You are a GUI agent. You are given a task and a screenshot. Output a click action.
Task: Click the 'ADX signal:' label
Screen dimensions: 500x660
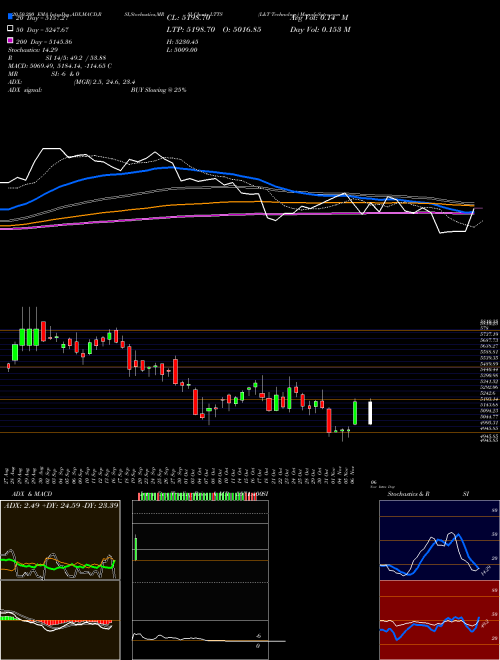point(24,90)
